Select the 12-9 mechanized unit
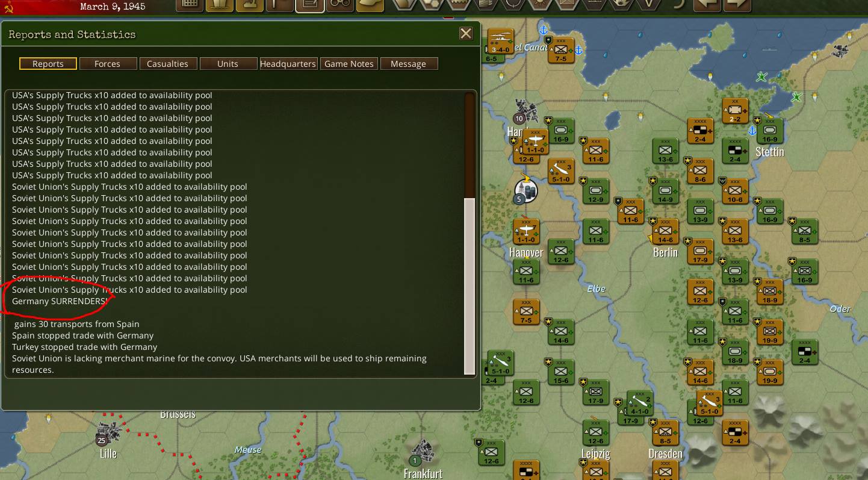Viewport: 868px width, 480px height. pyautogui.click(x=595, y=192)
